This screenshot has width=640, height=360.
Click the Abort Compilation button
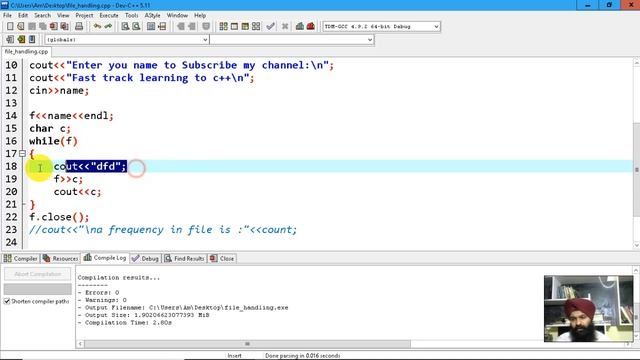pos(38,274)
